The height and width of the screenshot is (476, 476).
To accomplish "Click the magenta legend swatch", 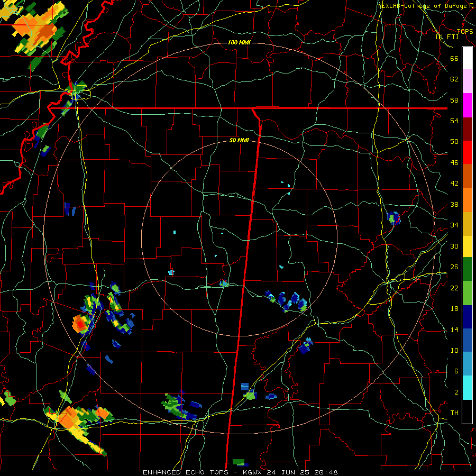I will [467, 105].
